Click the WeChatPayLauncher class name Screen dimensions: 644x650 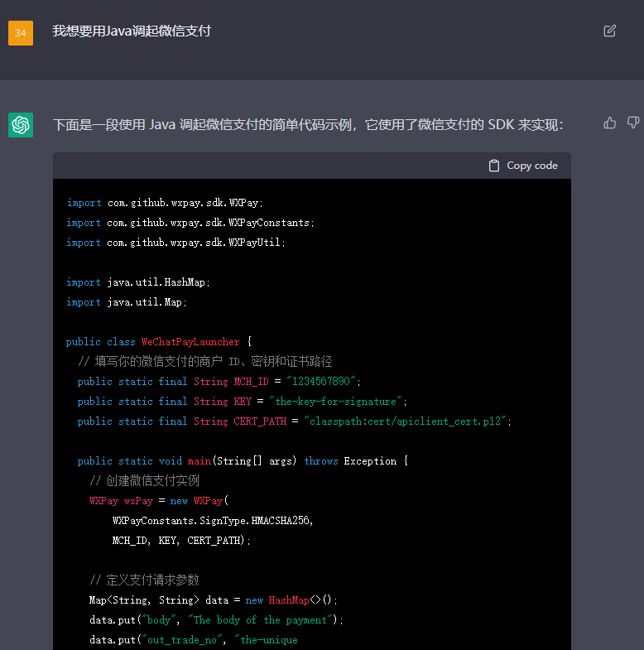190,342
